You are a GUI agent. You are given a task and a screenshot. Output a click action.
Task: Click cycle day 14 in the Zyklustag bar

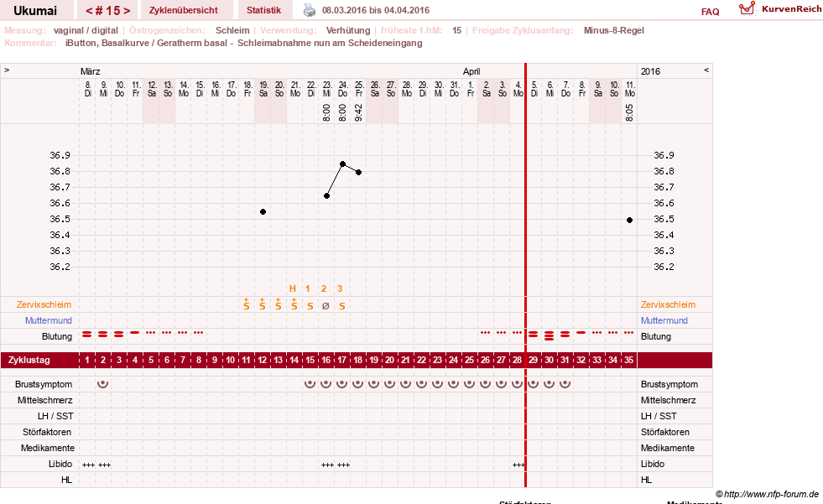click(294, 361)
